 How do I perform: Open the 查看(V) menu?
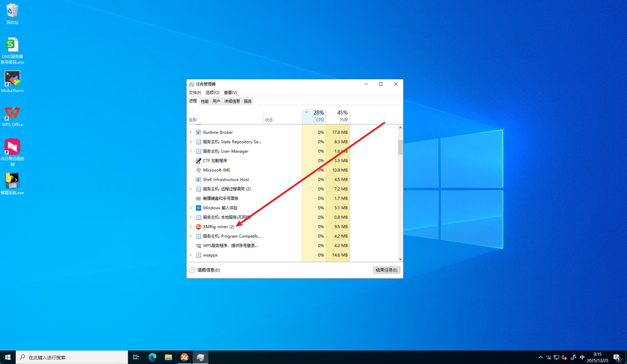230,93
